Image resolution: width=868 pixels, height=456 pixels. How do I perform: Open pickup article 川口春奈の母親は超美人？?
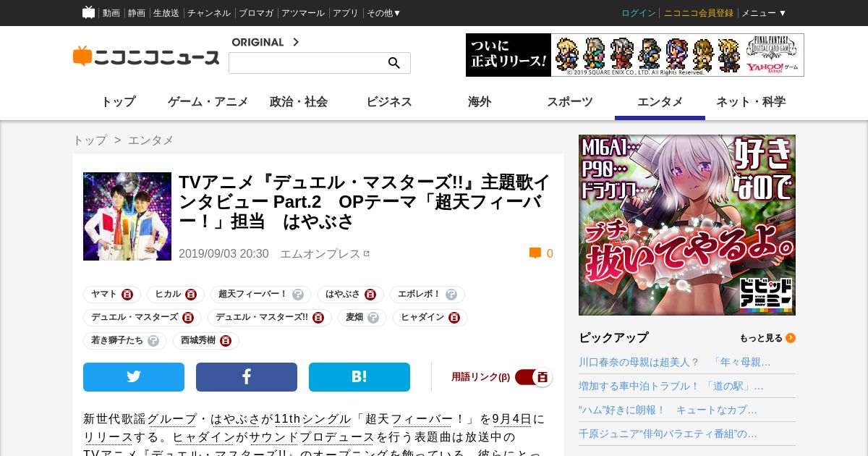[x=675, y=362]
